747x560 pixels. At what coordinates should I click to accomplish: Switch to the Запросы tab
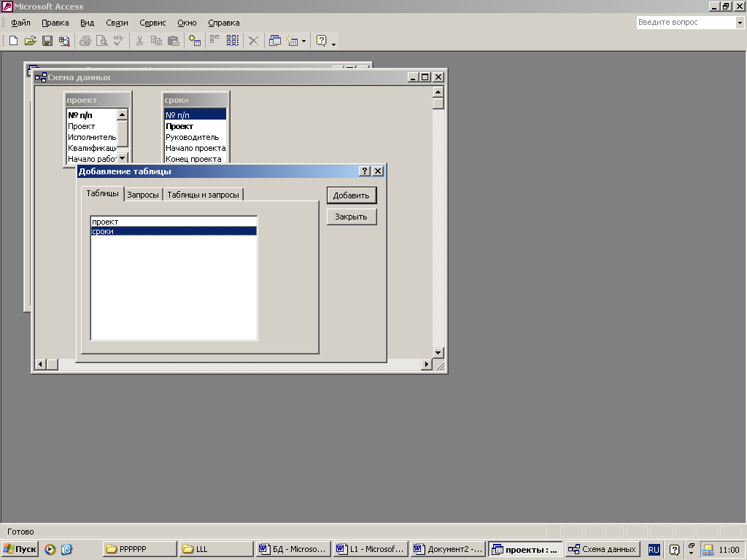143,195
